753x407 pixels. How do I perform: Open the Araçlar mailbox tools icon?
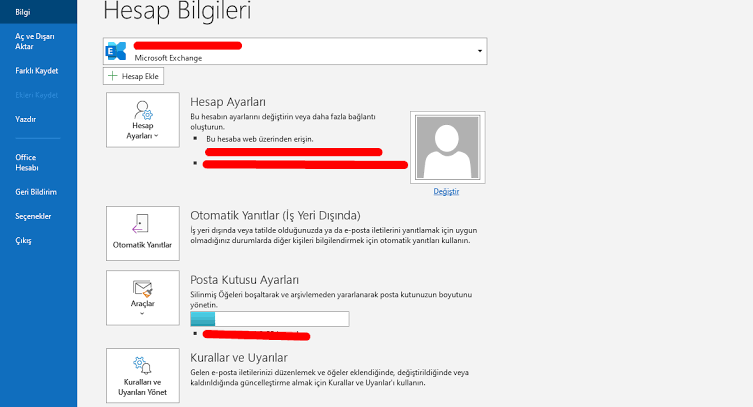pyautogui.click(x=142, y=290)
